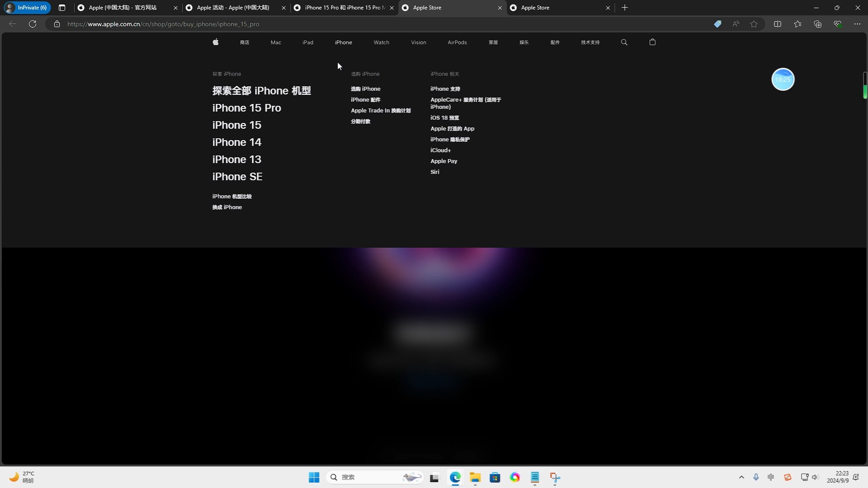Open Apple Trade In 换购计划 link
Viewport: 868px width, 488px height.
pyautogui.click(x=381, y=110)
